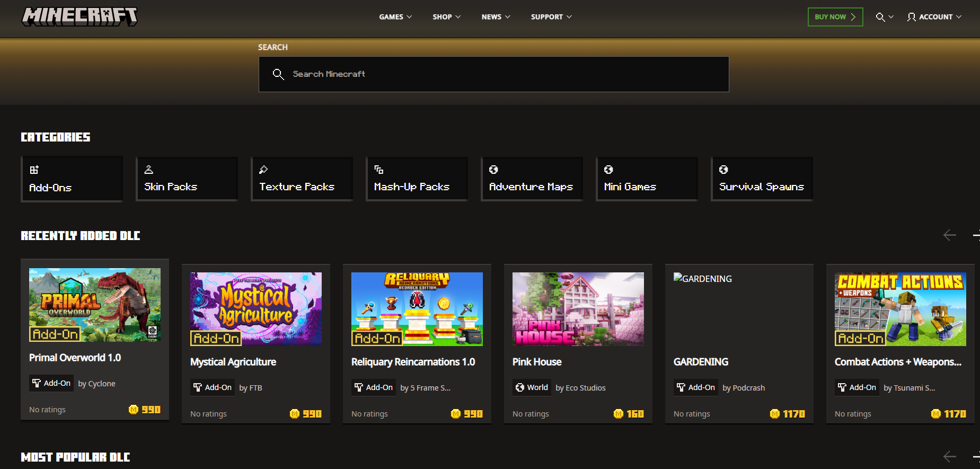This screenshot has width=980, height=469.
Task: Click 'by Eco Studios' creator text
Action: point(580,388)
